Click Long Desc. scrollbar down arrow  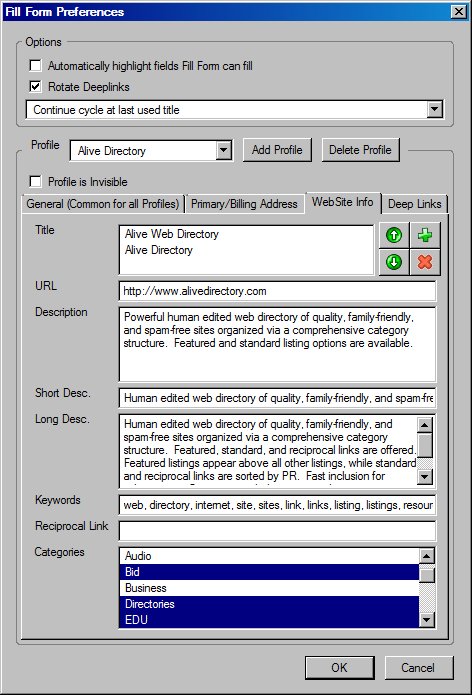tap(425, 476)
